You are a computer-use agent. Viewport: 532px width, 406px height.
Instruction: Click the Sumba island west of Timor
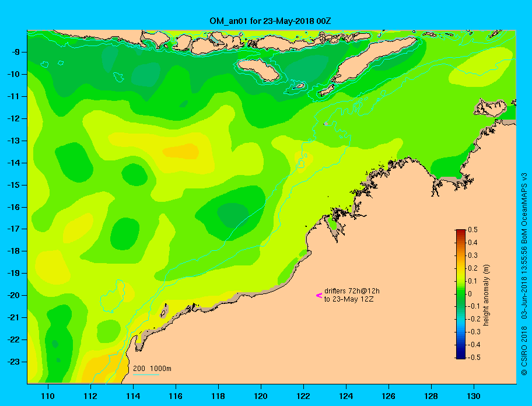pos(258,69)
